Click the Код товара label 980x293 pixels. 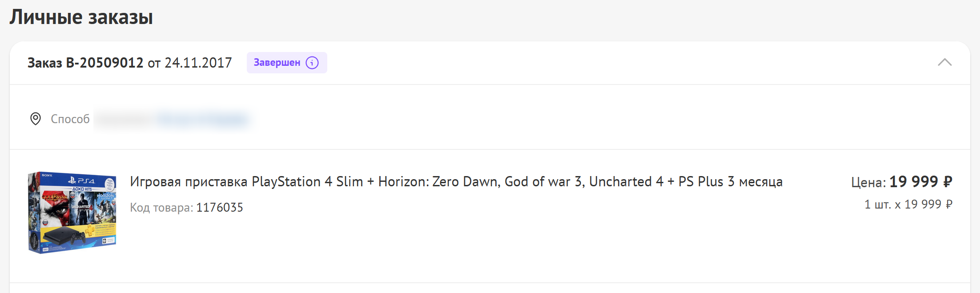pos(161,208)
